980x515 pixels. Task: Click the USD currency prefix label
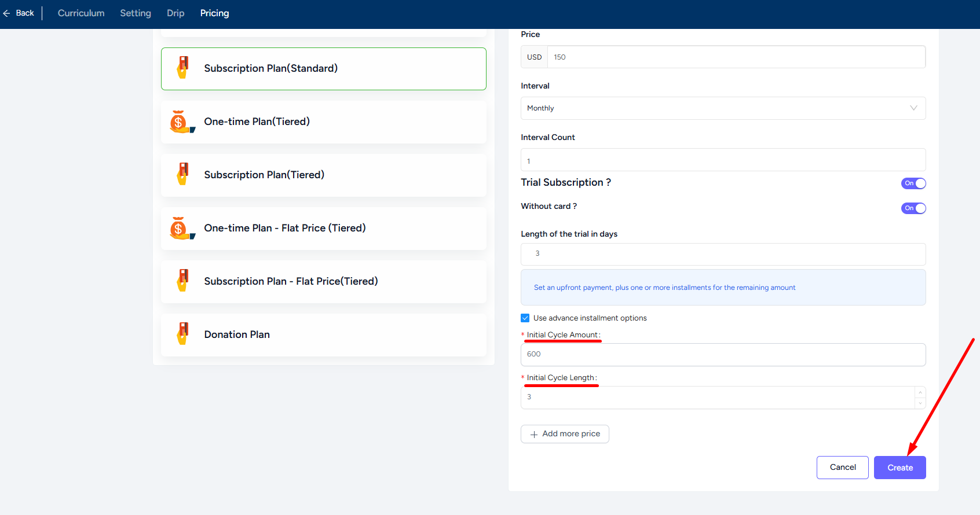534,57
